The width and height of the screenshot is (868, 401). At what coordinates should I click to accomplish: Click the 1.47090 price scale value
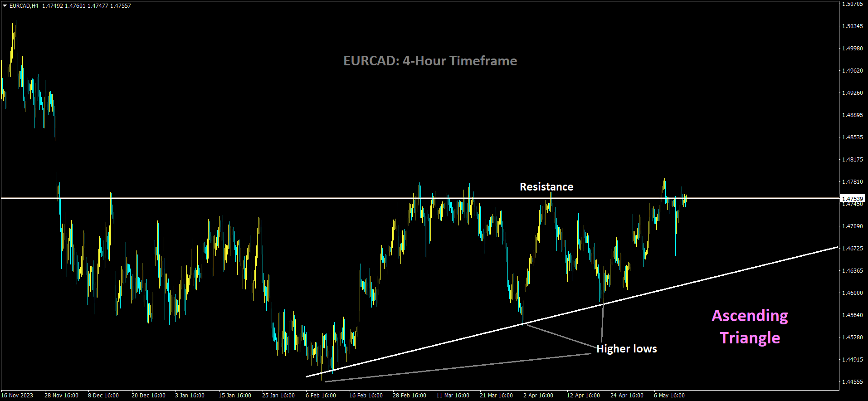pos(853,226)
